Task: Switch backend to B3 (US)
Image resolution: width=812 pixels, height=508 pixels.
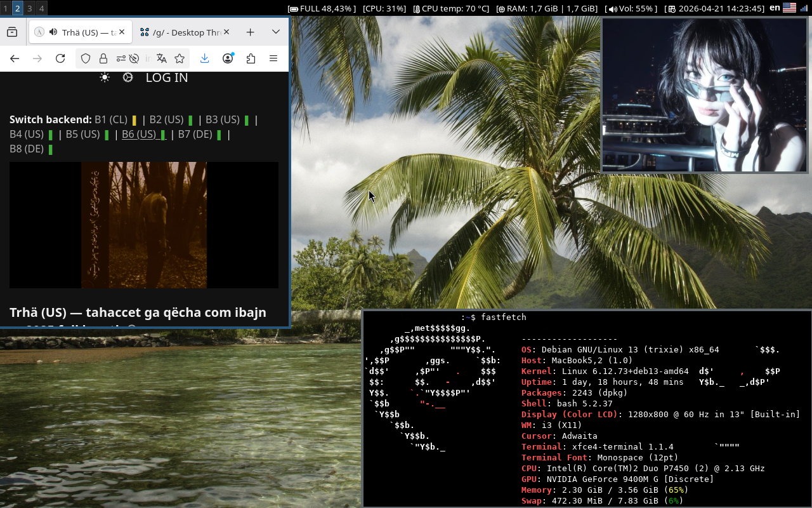Action: (x=227, y=119)
